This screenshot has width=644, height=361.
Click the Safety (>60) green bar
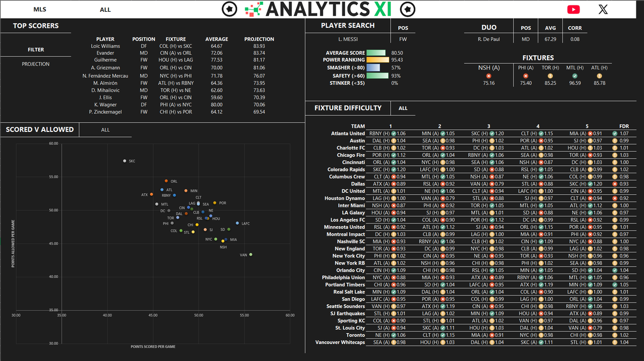pos(377,76)
